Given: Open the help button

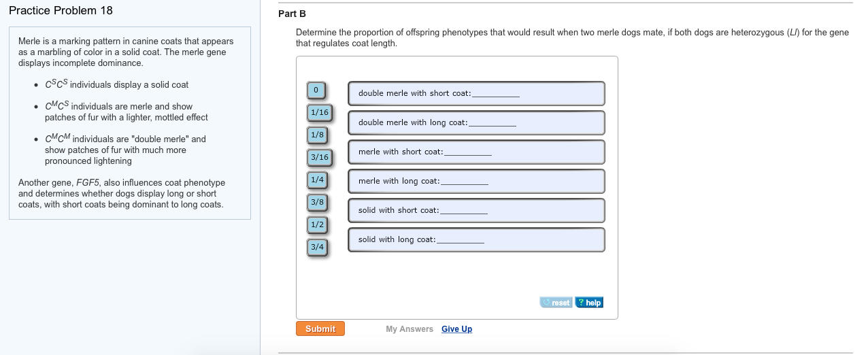Looking at the screenshot, I should pyautogui.click(x=589, y=303).
